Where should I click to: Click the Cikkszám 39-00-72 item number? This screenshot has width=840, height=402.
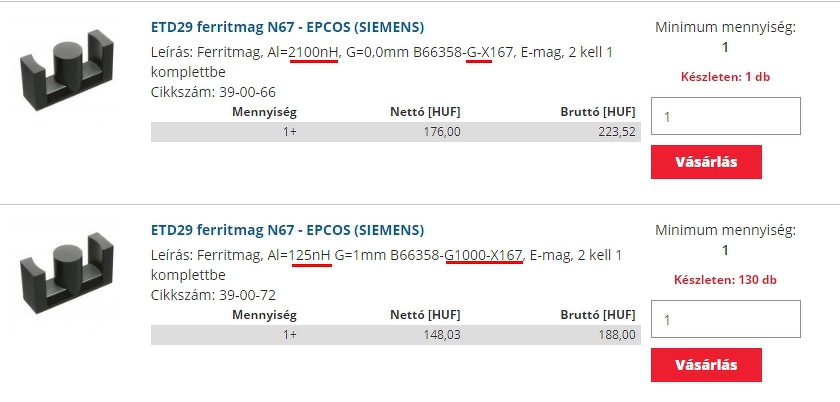[x=213, y=295]
